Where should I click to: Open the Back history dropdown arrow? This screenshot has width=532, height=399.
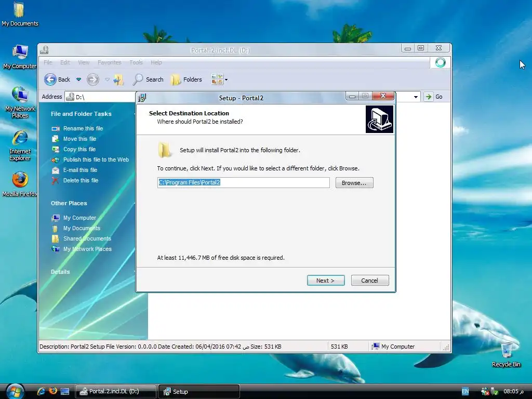[x=79, y=79]
